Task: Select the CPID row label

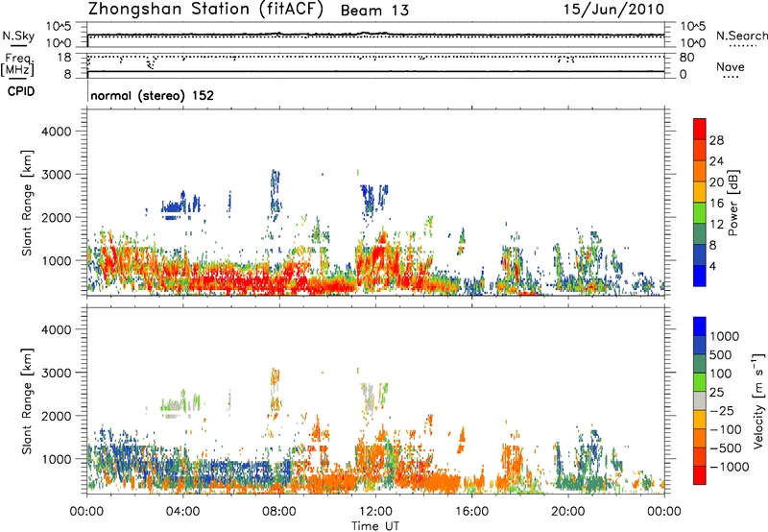Action: (21, 91)
